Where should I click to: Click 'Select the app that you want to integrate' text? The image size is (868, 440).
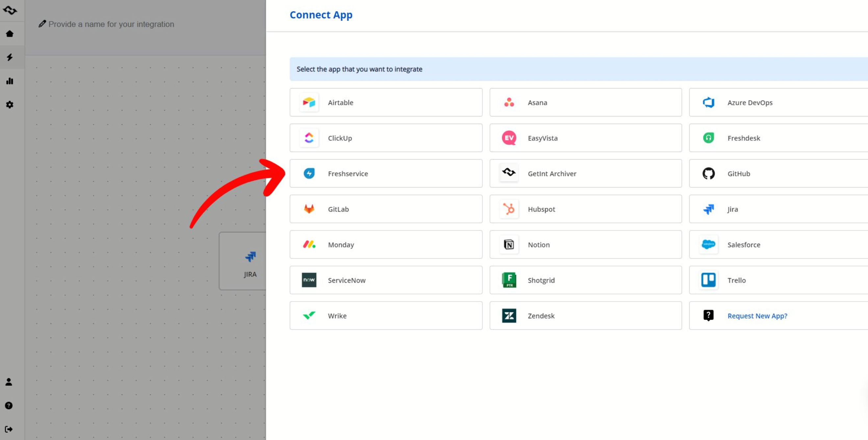360,69
